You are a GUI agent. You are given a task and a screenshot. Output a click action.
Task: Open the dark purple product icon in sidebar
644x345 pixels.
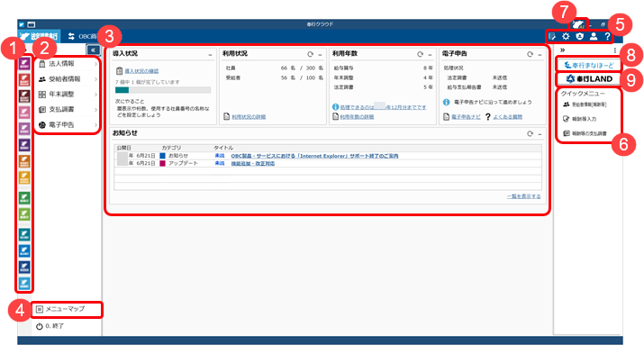click(x=24, y=145)
